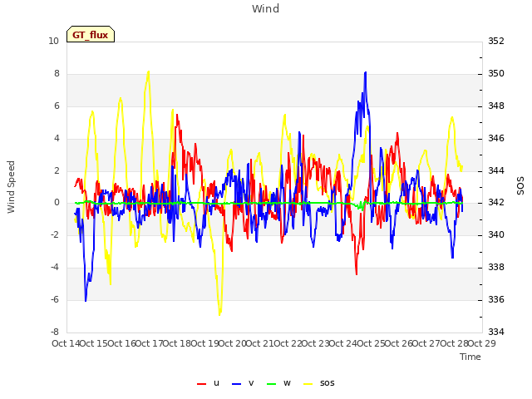Click the 352 value on right axis

496,42
